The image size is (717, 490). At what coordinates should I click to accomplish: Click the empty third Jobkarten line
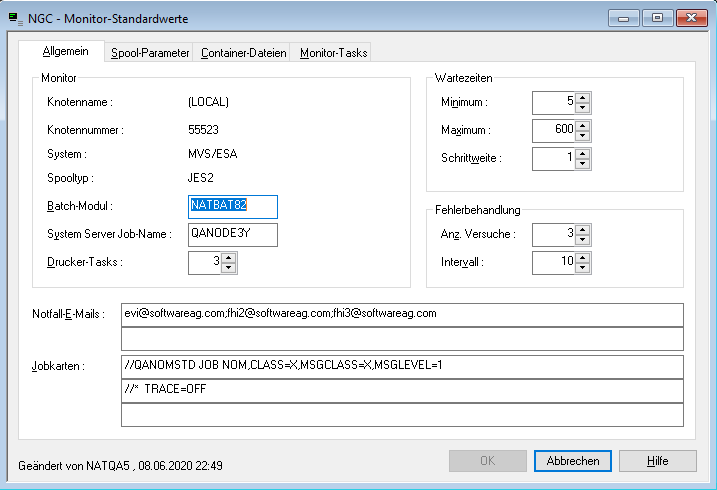tap(402, 415)
